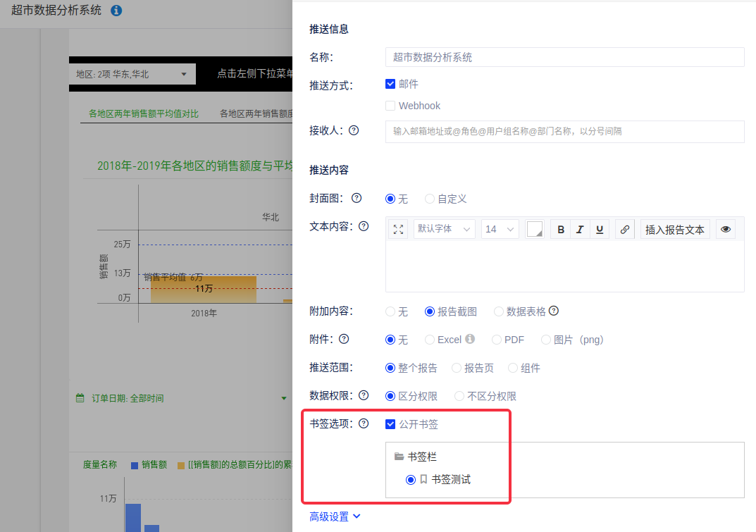756x532 pixels.
Task: Click the 插入报告文本 button
Action: (674, 229)
